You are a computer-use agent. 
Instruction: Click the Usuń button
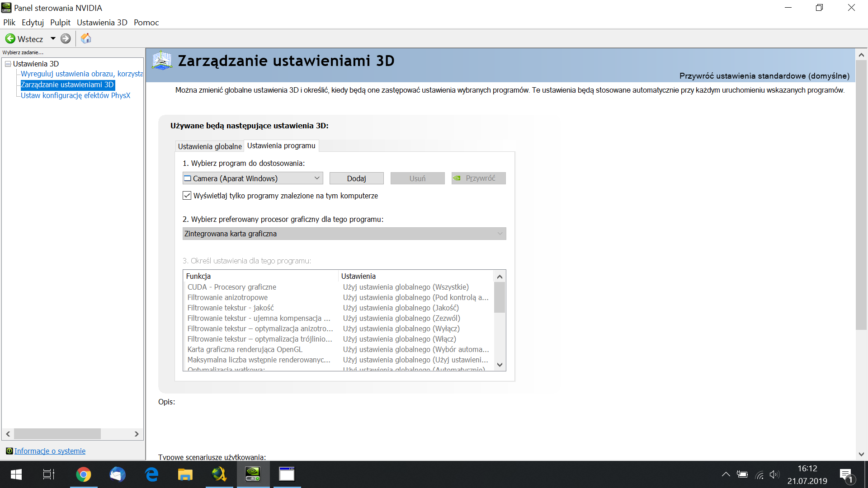tap(417, 178)
